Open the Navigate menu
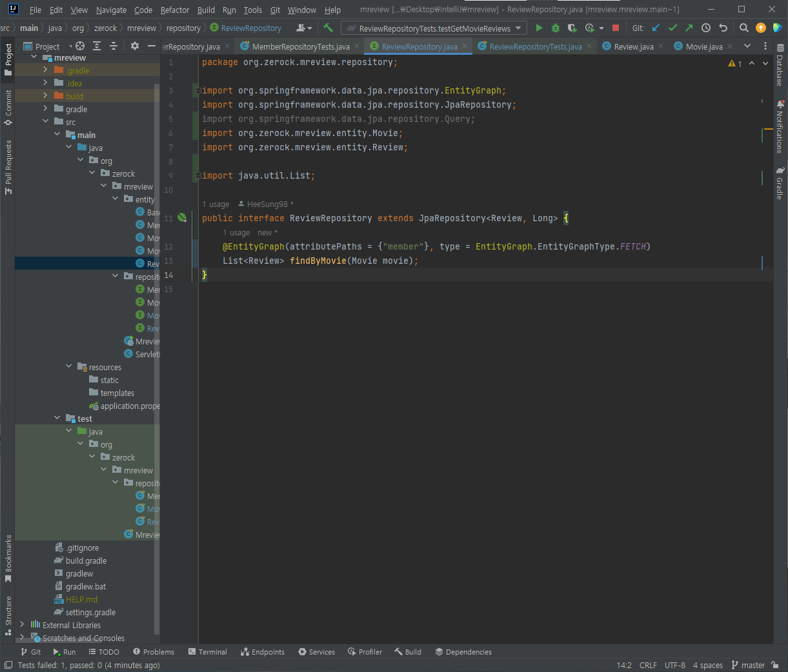The width and height of the screenshot is (788, 672). point(111,10)
